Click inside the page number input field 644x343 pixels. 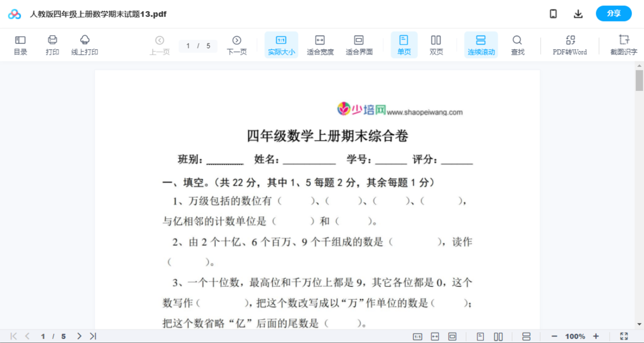(x=188, y=46)
